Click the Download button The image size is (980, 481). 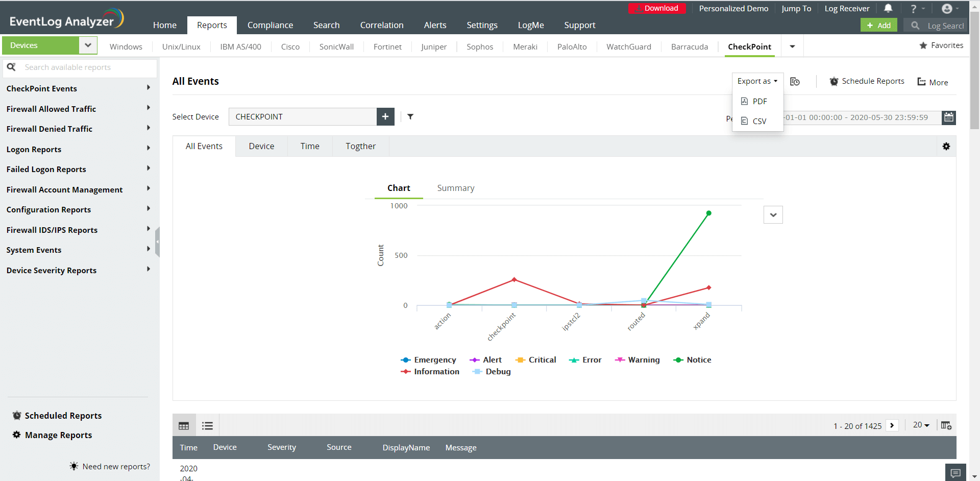(657, 8)
